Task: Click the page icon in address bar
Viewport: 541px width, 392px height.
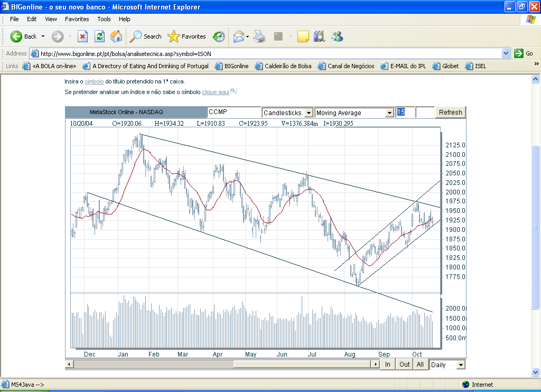Action: (x=34, y=53)
